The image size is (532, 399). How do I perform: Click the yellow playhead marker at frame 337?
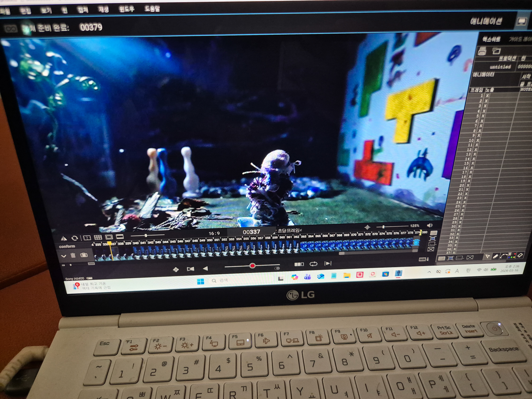(109, 243)
